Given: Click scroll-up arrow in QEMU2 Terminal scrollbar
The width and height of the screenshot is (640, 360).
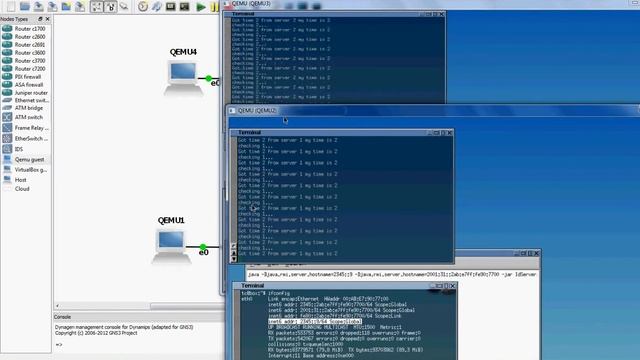Looking at the screenshot, I should pos(234,253).
